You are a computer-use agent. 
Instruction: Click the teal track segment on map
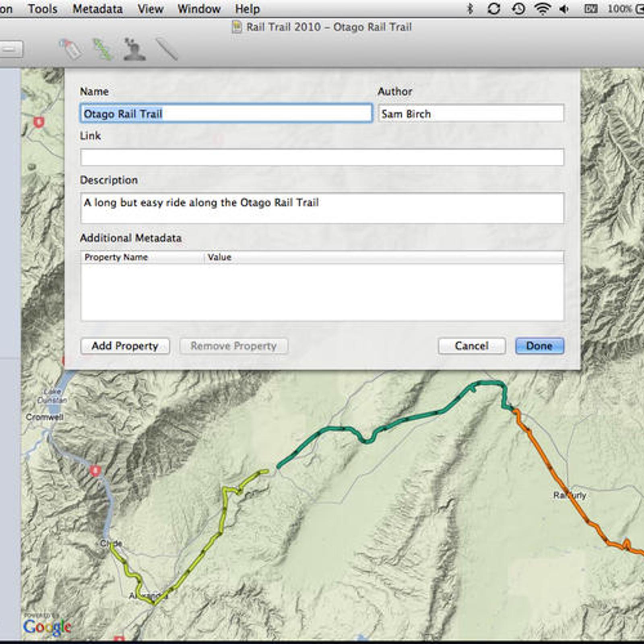coord(407,419)
